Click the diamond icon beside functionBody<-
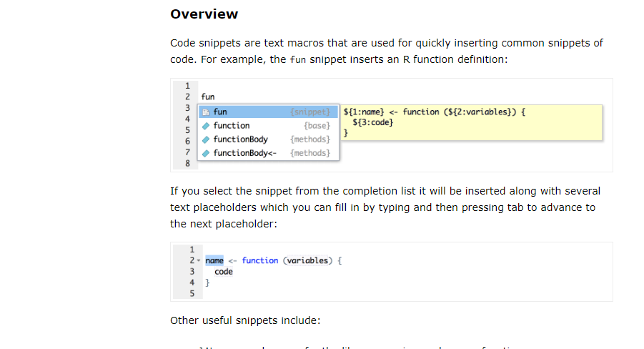644x349 pixels. [x=206, y=153]
